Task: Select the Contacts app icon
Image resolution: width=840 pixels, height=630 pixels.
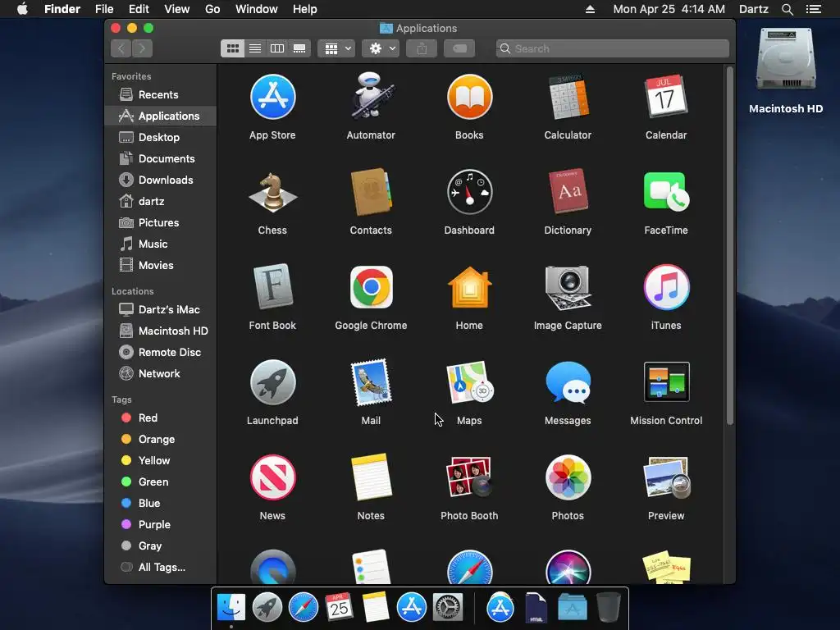Action: click(371, 192)
